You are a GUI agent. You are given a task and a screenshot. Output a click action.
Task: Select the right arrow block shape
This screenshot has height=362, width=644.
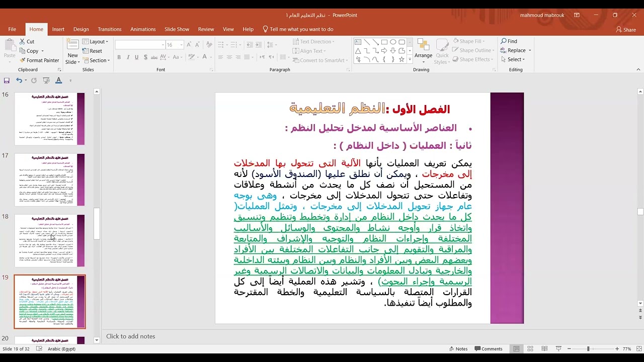click(384, 51)
